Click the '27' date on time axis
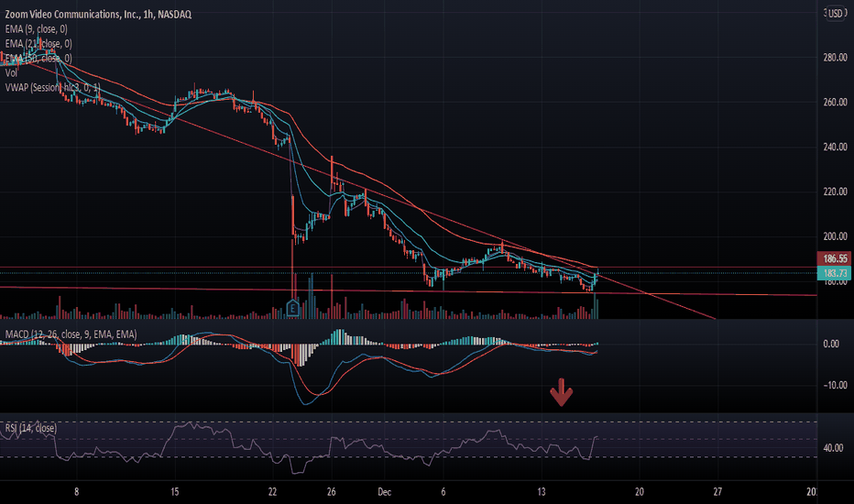Screen dimensions: 854x504 click(717, 492)
